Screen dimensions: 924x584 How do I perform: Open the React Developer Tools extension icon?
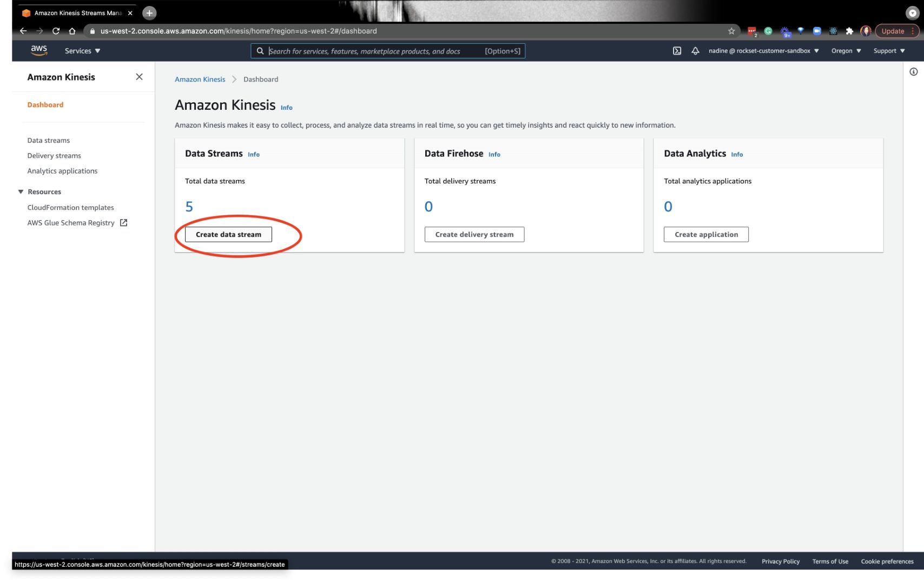coord(833,31)
